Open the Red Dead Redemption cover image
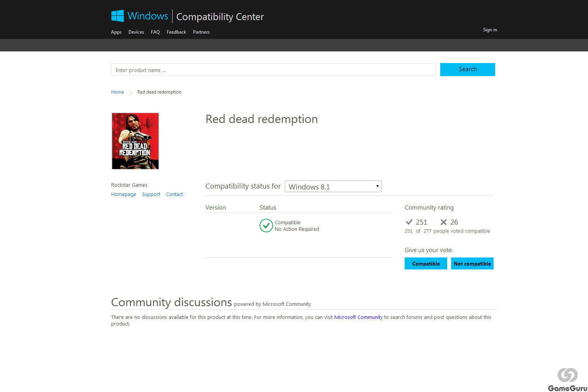The height and width of the screenshot is (392, 588). click(x=135, y=141)
